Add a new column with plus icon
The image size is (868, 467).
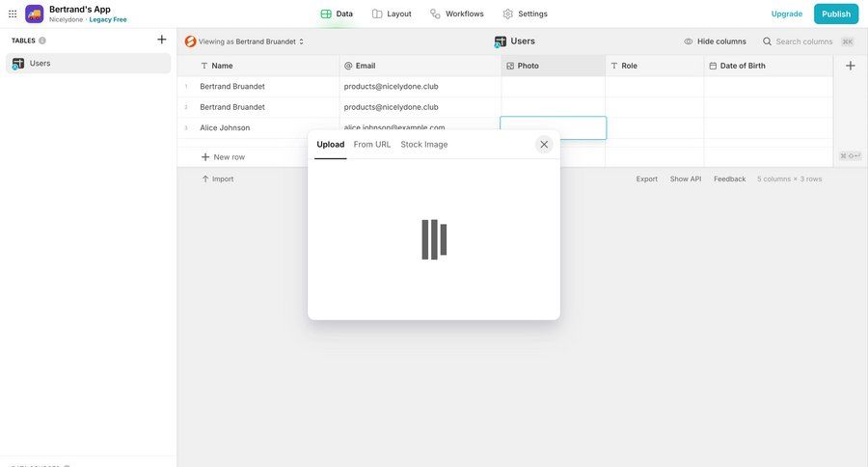pyautogui.click(x=850, y=66)
